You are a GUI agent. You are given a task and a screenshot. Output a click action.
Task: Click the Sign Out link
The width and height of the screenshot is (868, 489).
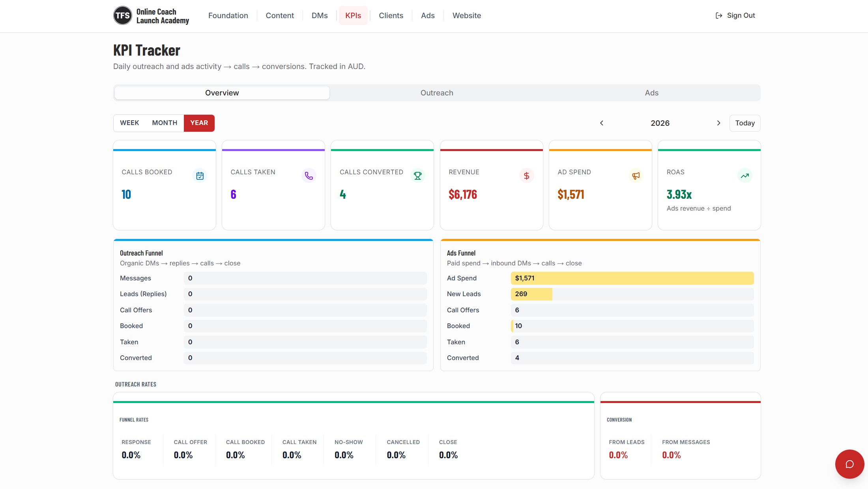(x=735, y=16)
